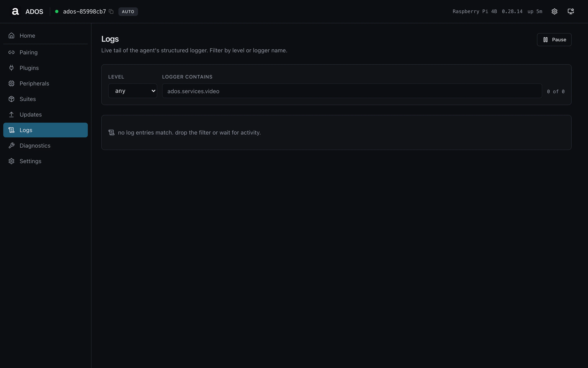Viewport: 588px width, 368px height.
Task: Click the LOGGER CONTAINS label
Action: 187,77
